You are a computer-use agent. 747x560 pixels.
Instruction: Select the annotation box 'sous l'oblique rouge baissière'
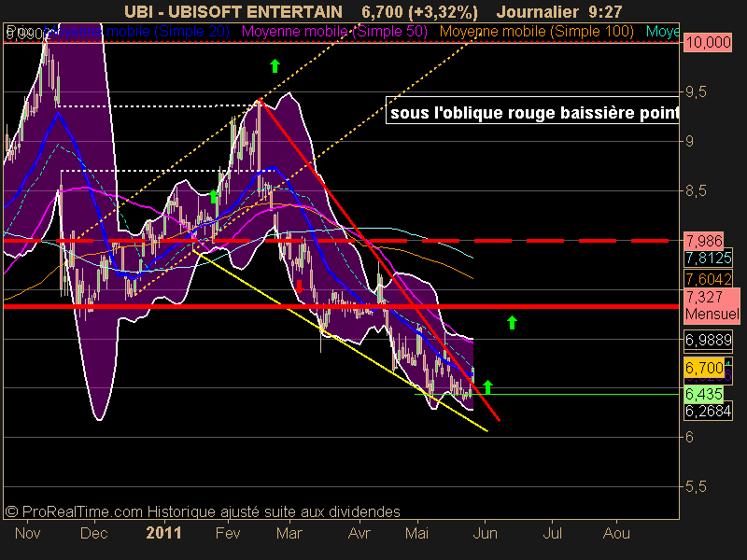coord(532,110)
